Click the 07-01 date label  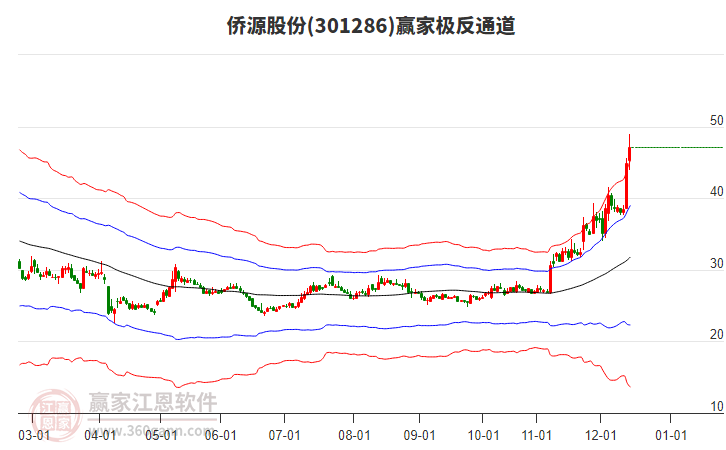point(284,436)
